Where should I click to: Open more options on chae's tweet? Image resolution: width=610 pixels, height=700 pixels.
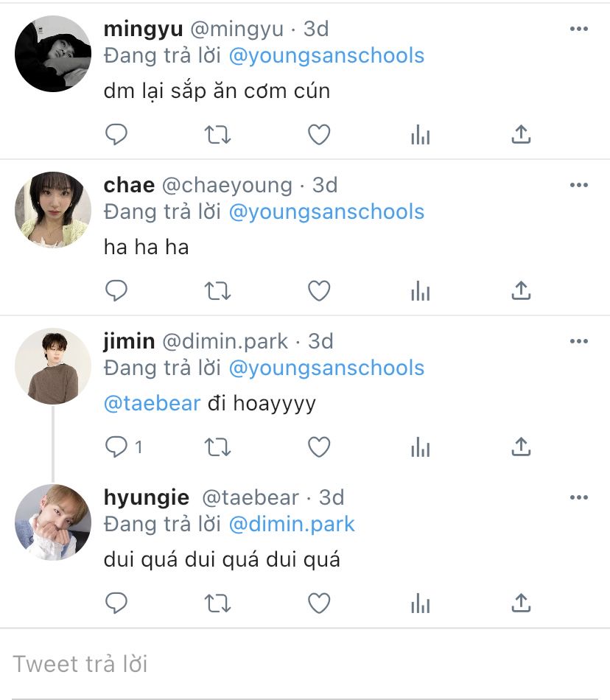[x=579, y=185]
